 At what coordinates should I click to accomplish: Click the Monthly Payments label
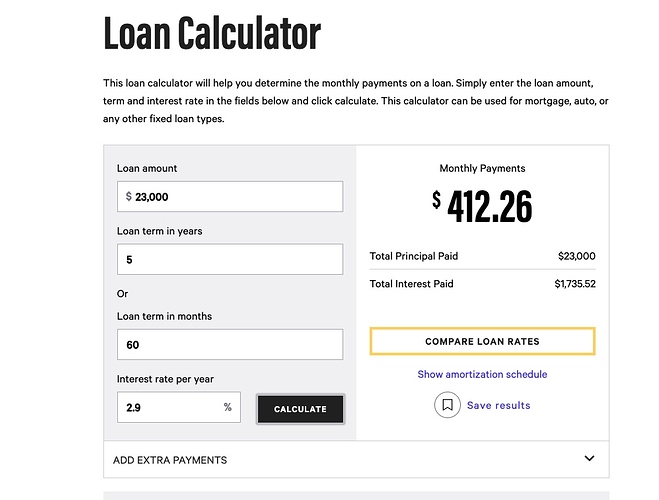482,168
